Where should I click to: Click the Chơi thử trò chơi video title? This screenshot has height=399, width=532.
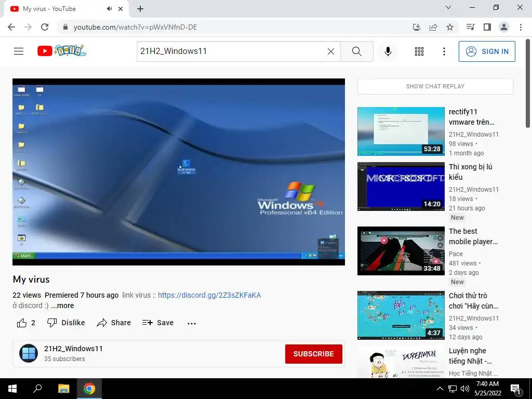(473, 301)
